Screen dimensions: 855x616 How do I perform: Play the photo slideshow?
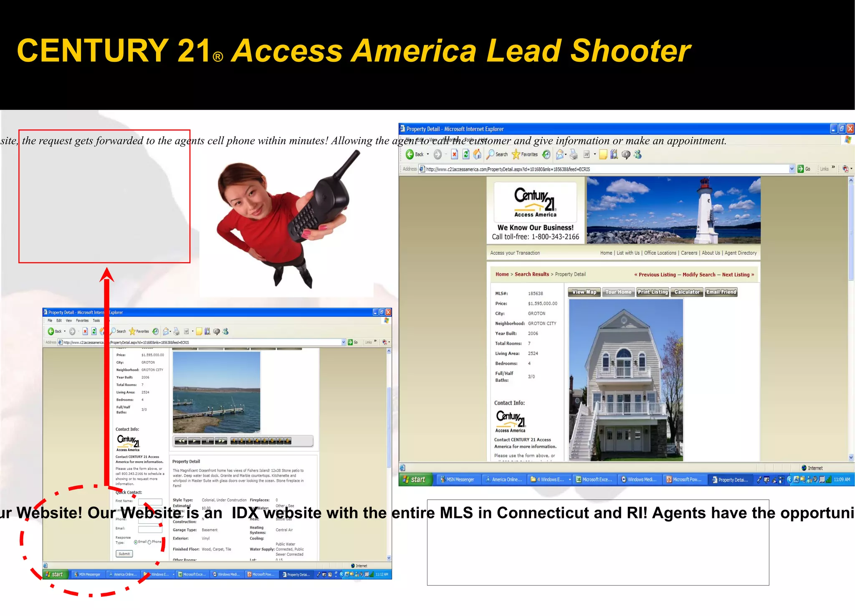tap(194, 441)
